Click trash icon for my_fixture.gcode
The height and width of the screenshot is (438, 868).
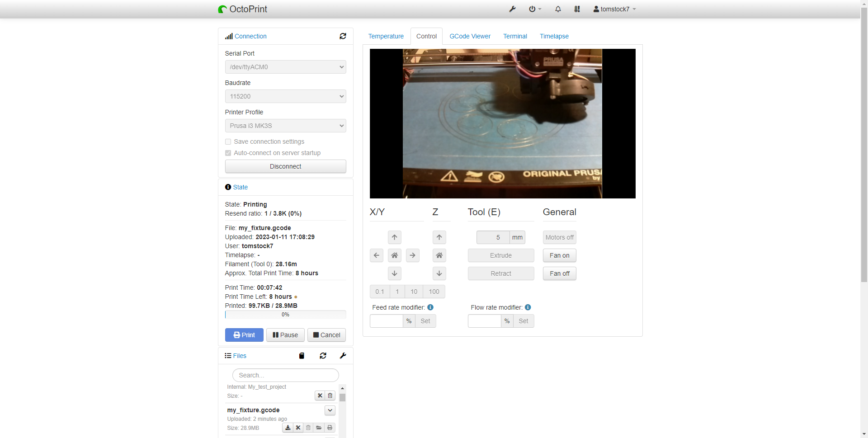tap(308, 428)
